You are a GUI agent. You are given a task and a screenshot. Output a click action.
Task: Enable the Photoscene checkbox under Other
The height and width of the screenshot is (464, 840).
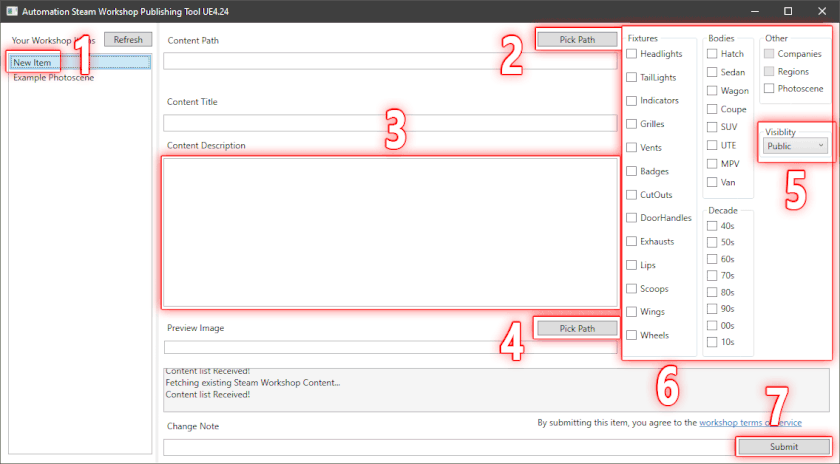click(769, 88)
